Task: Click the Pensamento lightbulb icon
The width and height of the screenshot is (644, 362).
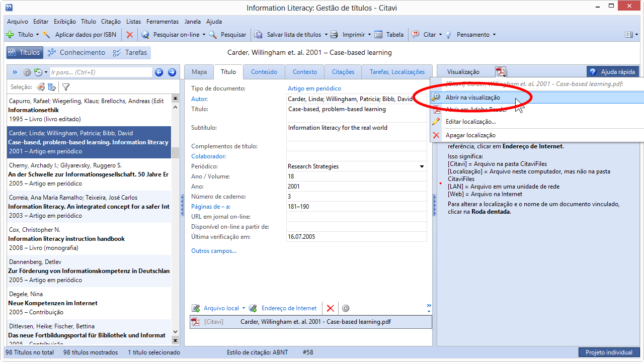Action: 448,35
